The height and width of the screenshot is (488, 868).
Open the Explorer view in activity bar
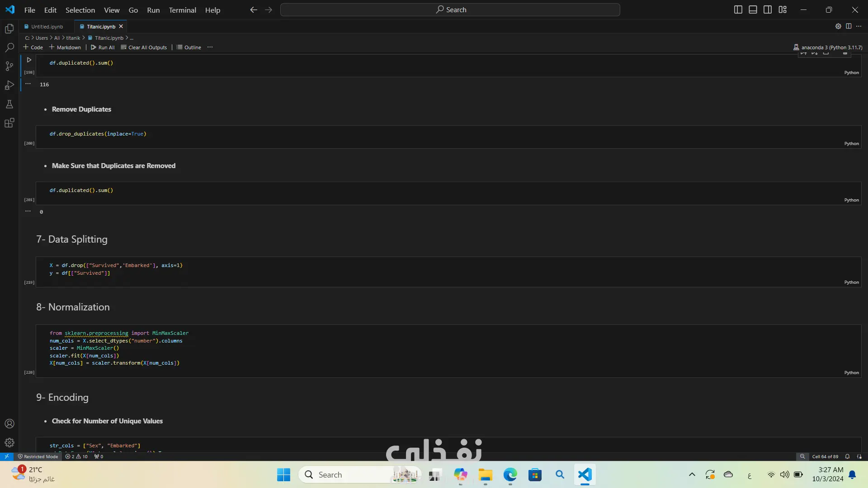[x=9, y=29]
